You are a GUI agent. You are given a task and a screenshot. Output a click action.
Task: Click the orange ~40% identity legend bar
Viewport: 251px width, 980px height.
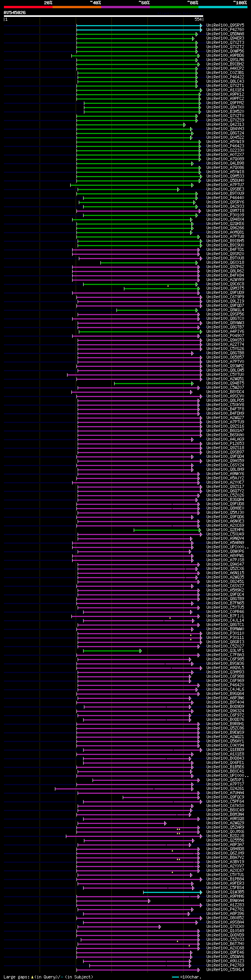click(x=76, y=7)
